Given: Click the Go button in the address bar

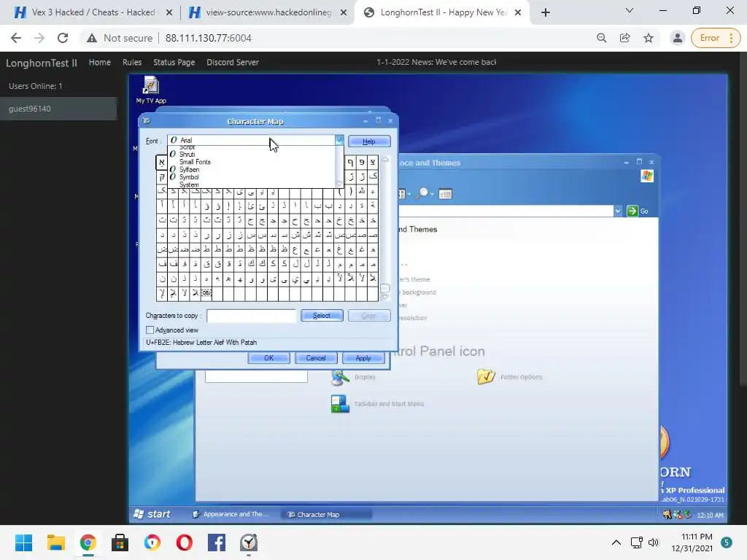Looking at the screenshot, I should point(638,211).
